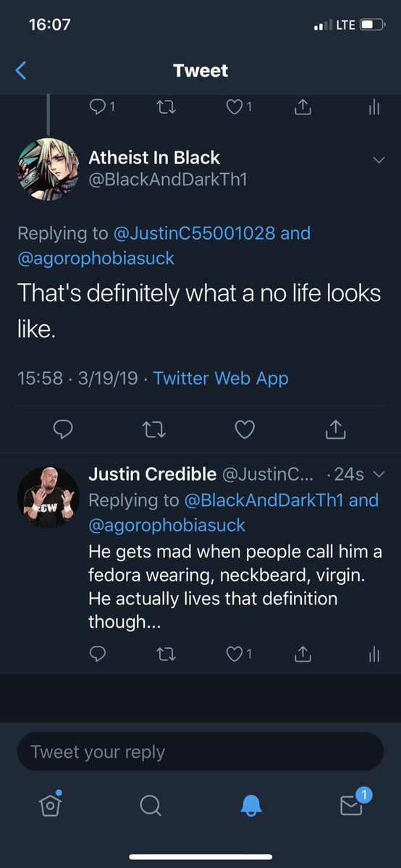The width and height of the screenshot is (401, 868).
Task: Share Justin Credible's reply
Action: [x=303, y=654]
